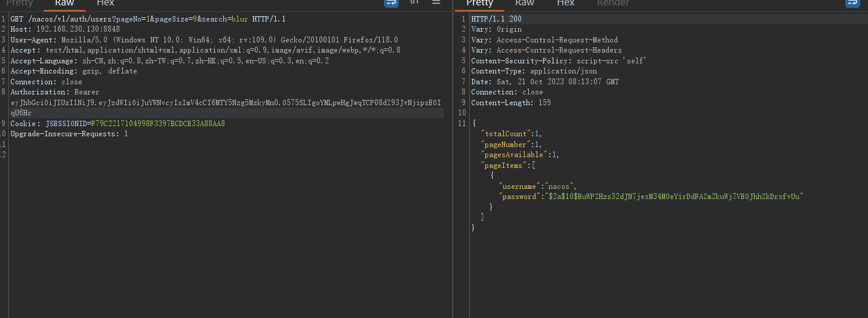Click the "pageItems":[ JSON line

508,166
